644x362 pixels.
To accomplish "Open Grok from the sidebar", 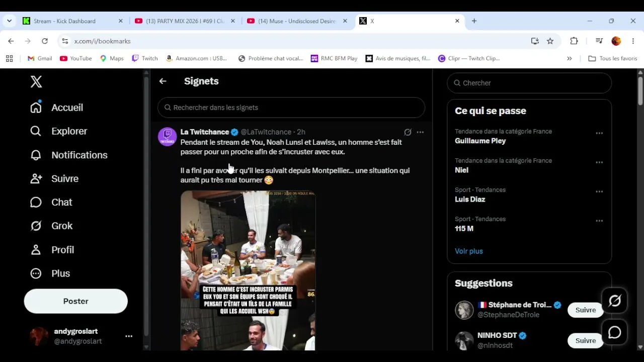I will [51, 226].
